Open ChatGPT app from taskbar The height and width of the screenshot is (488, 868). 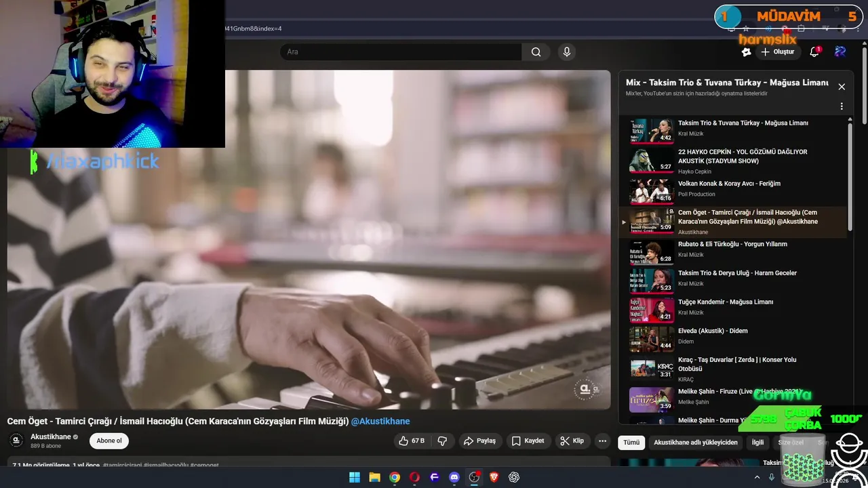click(x=514, y=477)
